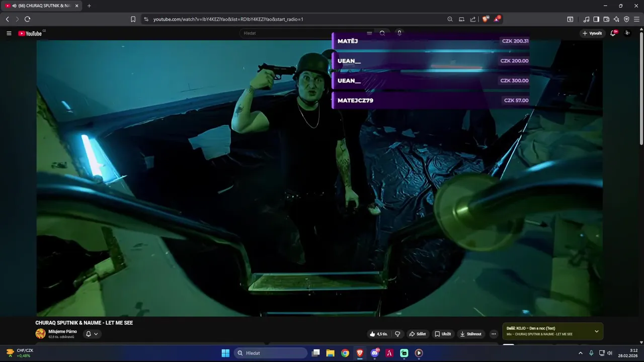Open the Brave VPN shield icon
644x362 pixels.
click(626, 19)
